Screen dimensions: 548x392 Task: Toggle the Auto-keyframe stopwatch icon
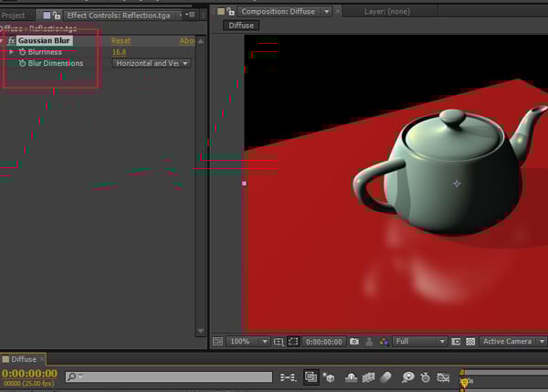[425, 377]
